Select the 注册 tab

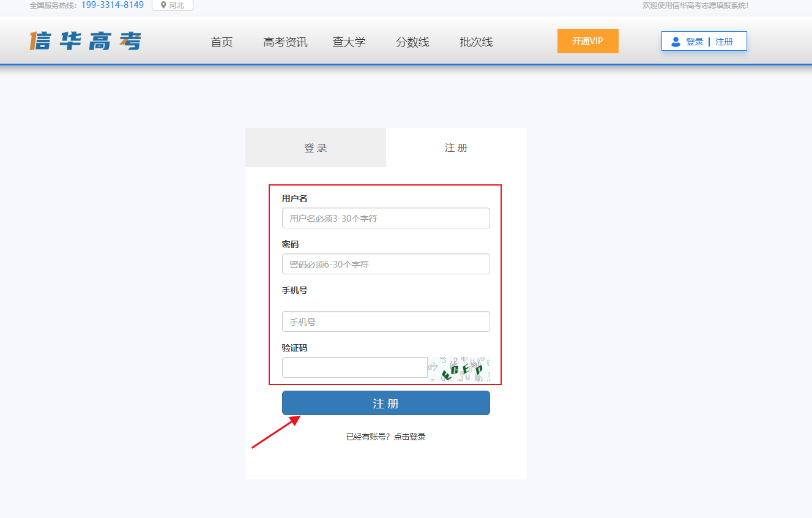pos(456,148)
